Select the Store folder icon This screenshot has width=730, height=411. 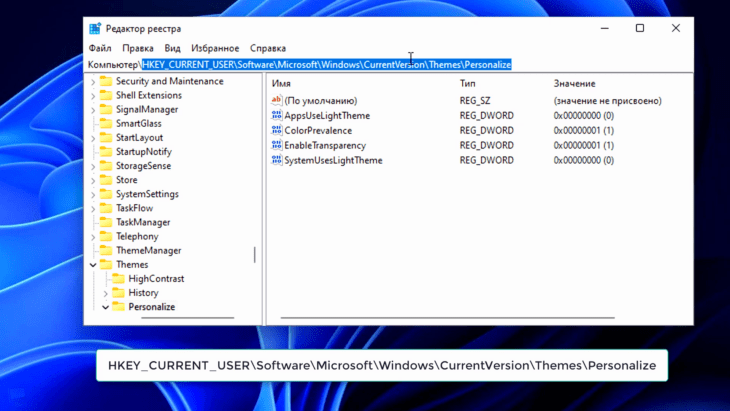(x=106, y=180)
